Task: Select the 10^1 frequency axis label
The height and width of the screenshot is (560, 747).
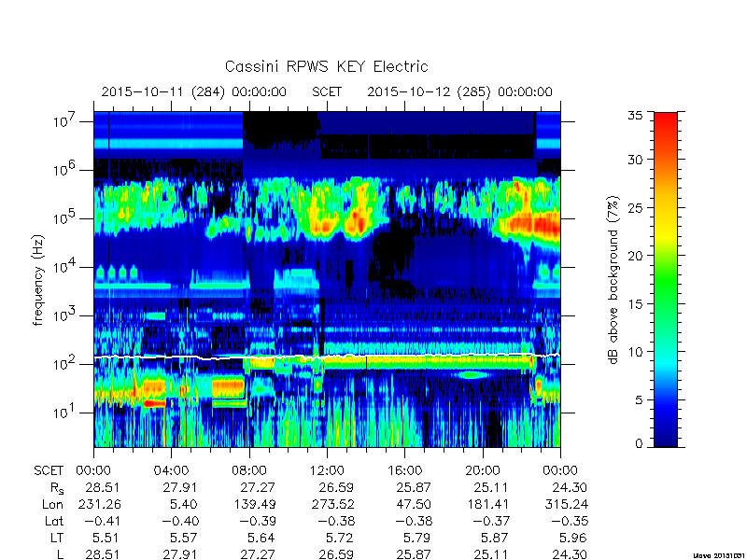Action: (65, 412)
